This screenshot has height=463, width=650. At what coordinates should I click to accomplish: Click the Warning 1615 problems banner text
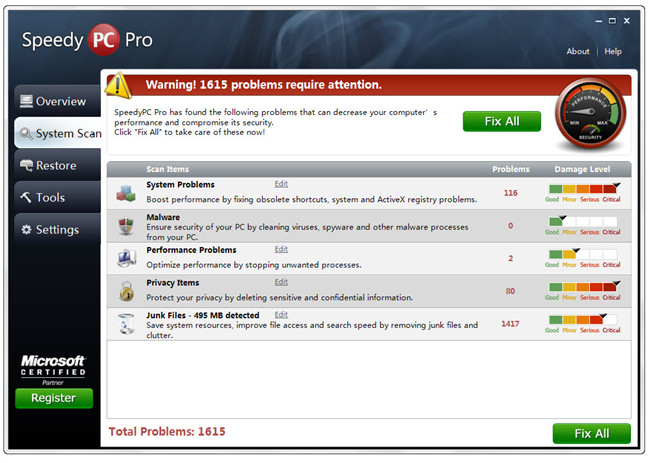coord(264,85)
